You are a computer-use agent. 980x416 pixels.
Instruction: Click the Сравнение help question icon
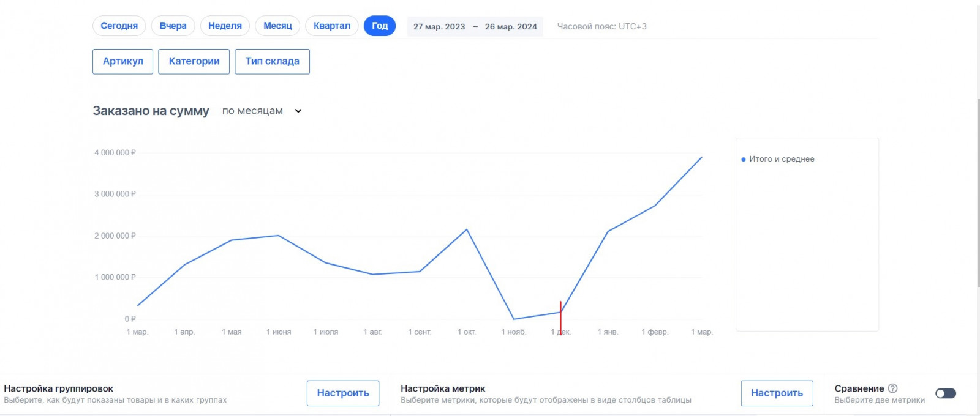click(x=892, y=388)
